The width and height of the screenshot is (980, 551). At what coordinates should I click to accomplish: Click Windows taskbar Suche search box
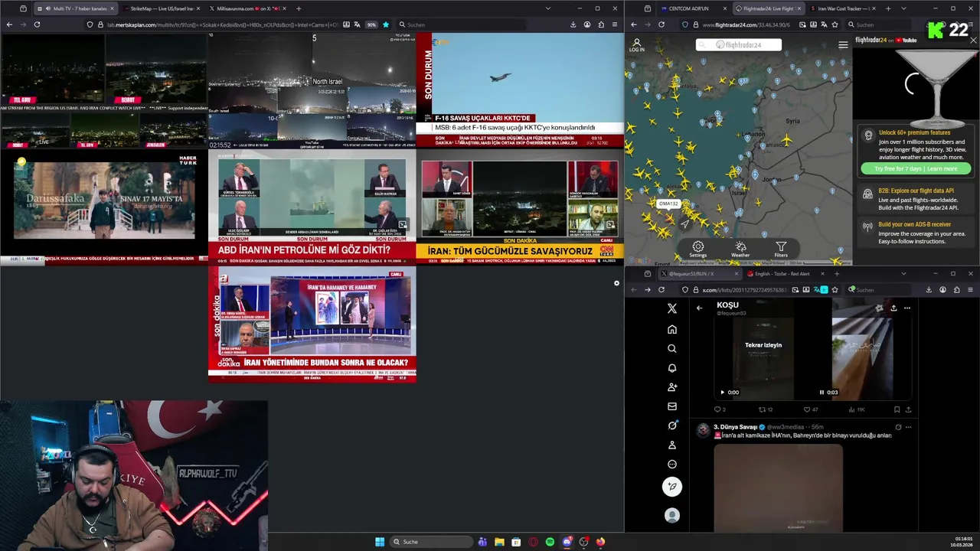430,542
